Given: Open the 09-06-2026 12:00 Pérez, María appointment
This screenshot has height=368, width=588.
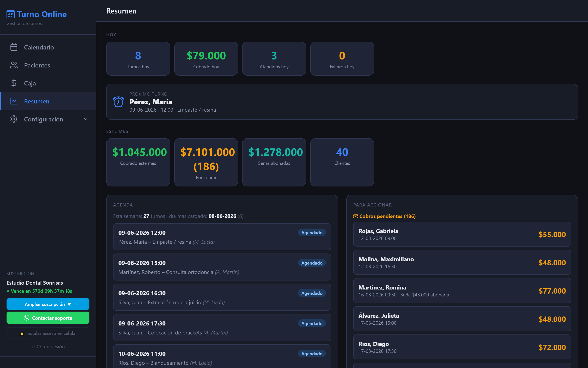Looking at the screenshot, I should coord(222,237).
